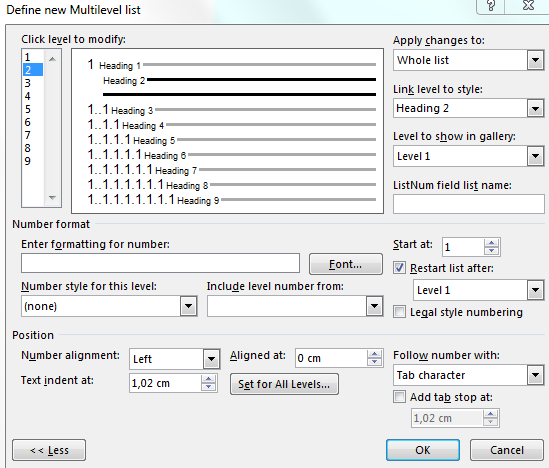Image resolution: width=549 pixels, height=468 pixels.
Task: Select level 3 in the level list
Action: click(33, 83)
